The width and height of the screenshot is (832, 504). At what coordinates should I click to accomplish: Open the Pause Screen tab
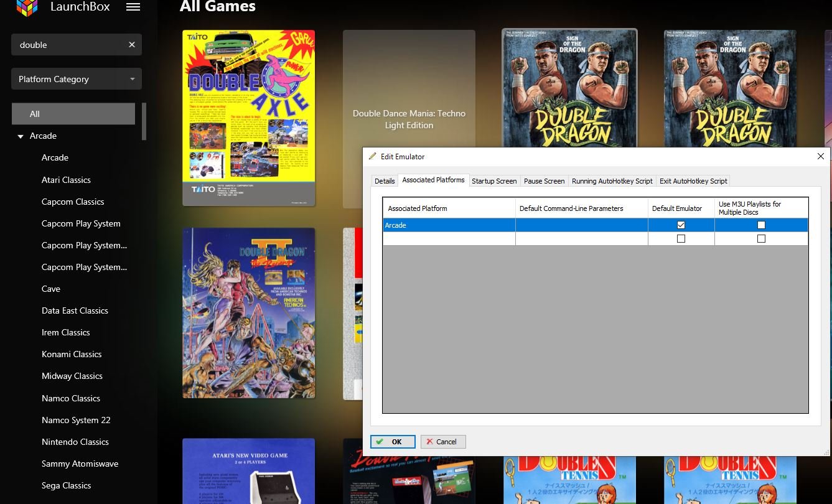(544, 181)
